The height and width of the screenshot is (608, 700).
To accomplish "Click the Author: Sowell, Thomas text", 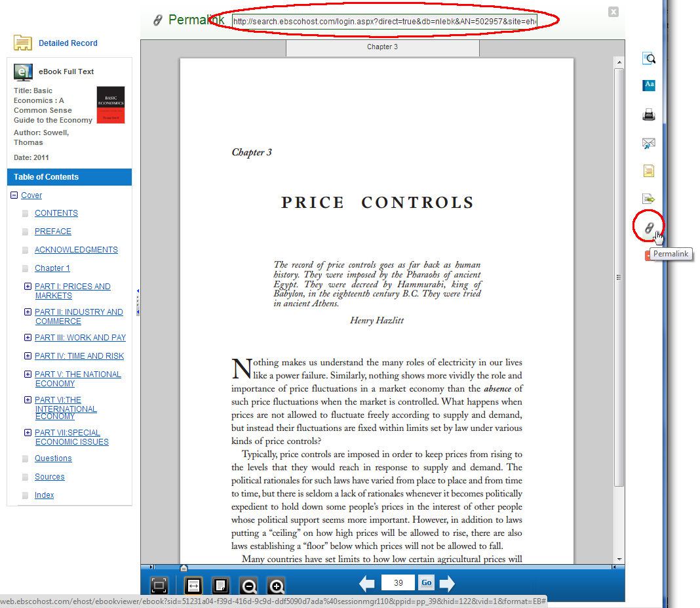I will coord(41,138).
